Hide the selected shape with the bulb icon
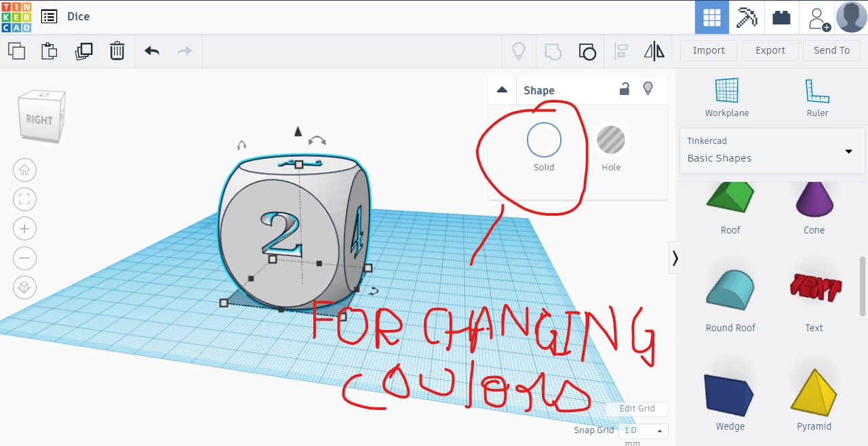868x446 pixels. 648,89
